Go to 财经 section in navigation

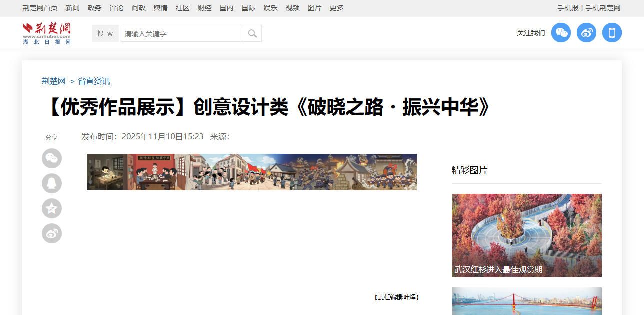204,8
